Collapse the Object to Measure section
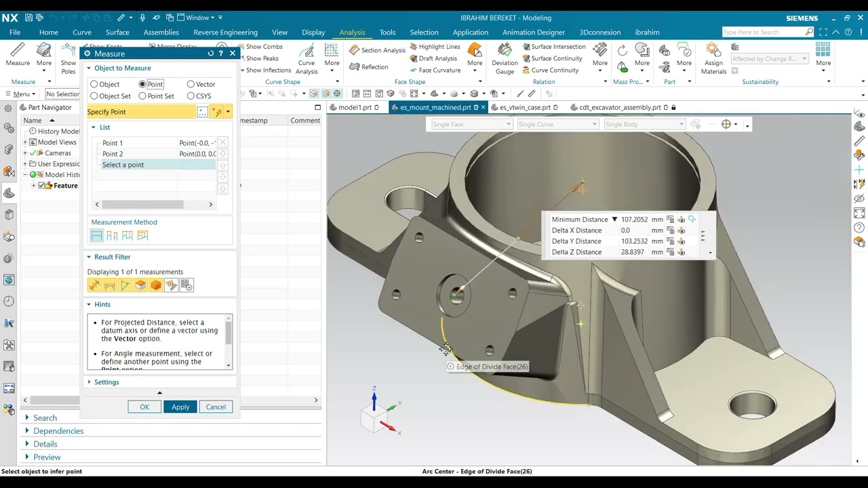Viewport: 868px width, 488px height. pos(89,68)
